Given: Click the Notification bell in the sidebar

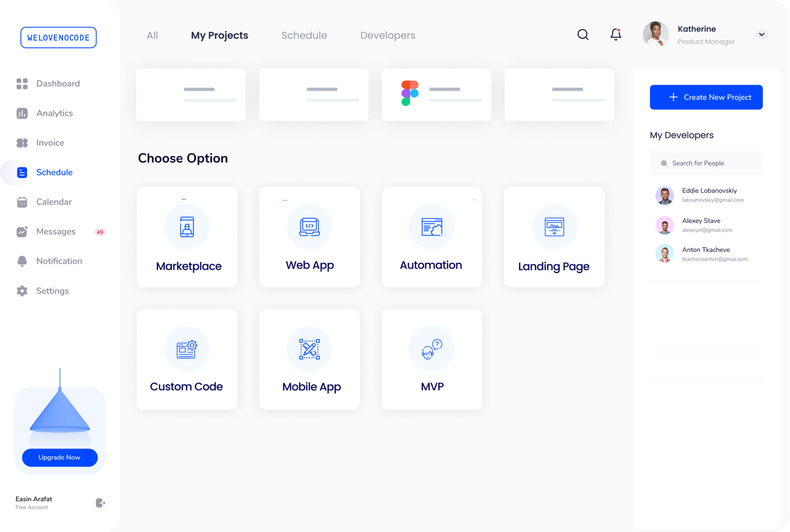Looking at the screenshot, I should point(22,261).
